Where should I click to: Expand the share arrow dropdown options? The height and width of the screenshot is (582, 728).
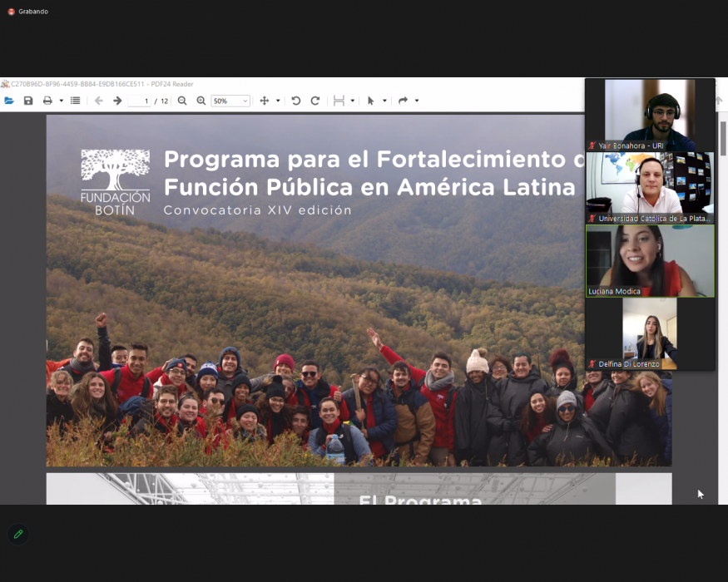[416, 101]
